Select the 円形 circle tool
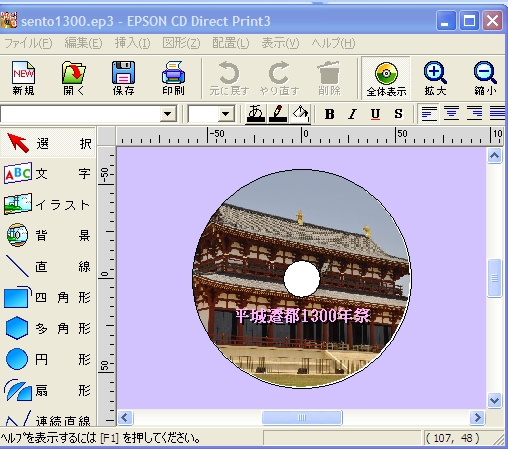Screen dimensions: 508x449 [x=48, y=359]
